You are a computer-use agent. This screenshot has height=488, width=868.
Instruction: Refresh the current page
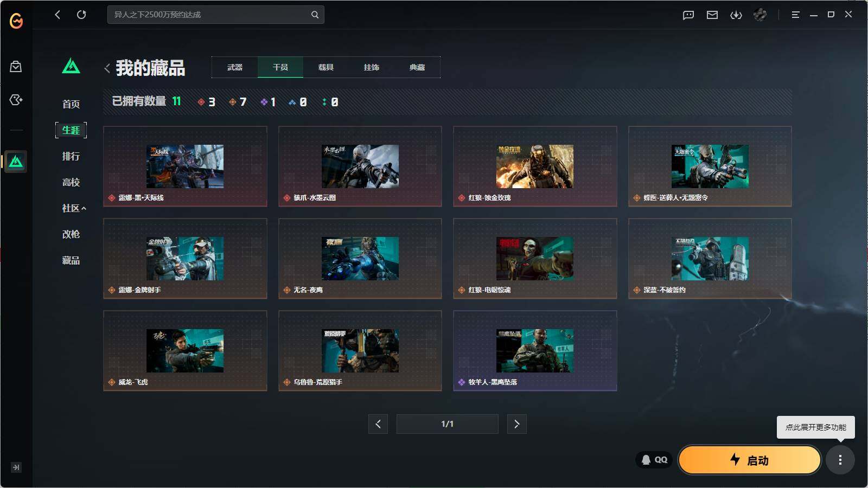[x=81, y=15]
